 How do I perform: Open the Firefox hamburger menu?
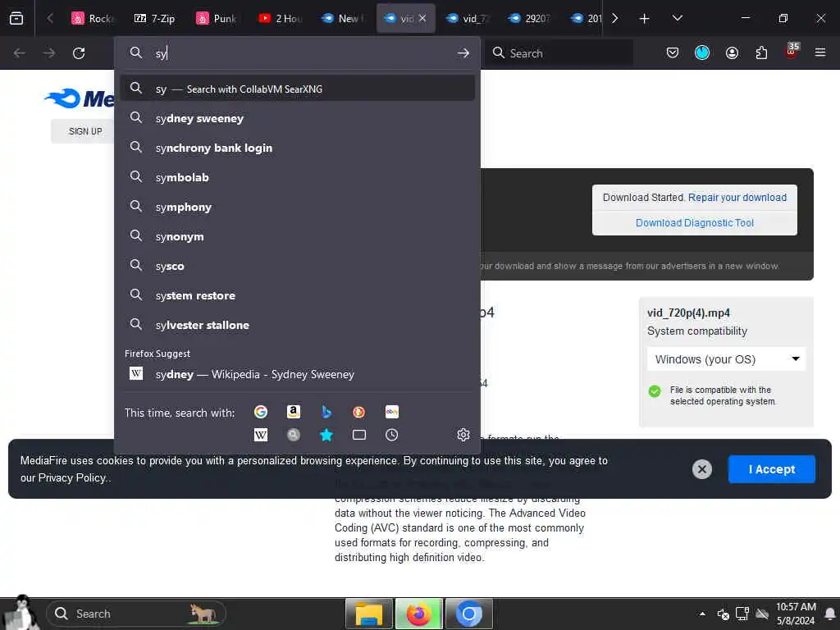(x=820, y=52)
